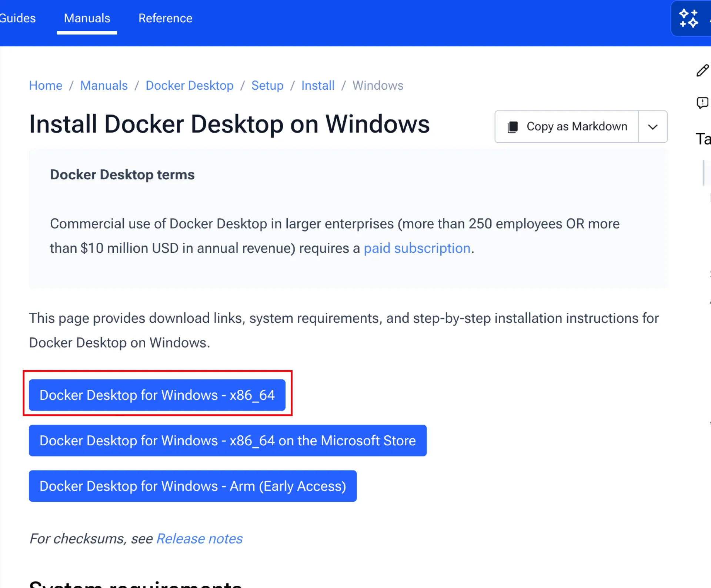Open the paid subscription link

pos(417,248)
